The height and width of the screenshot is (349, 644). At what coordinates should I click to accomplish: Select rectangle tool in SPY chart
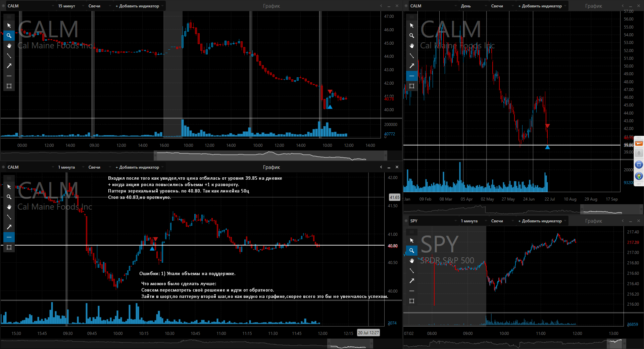click(x=412, y=301)
